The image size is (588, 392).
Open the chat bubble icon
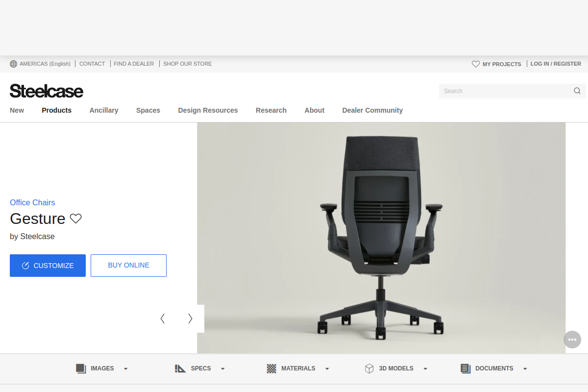click(572, 340)
